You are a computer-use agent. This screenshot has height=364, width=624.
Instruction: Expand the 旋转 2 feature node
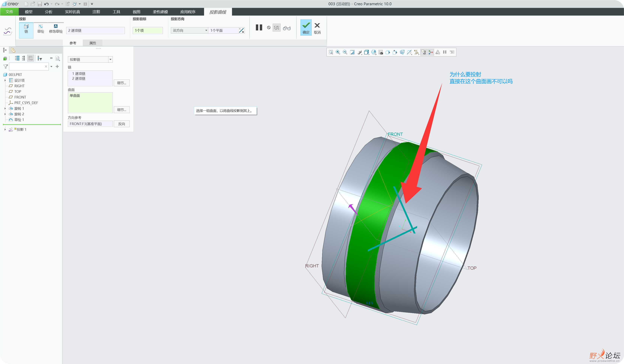5,114
